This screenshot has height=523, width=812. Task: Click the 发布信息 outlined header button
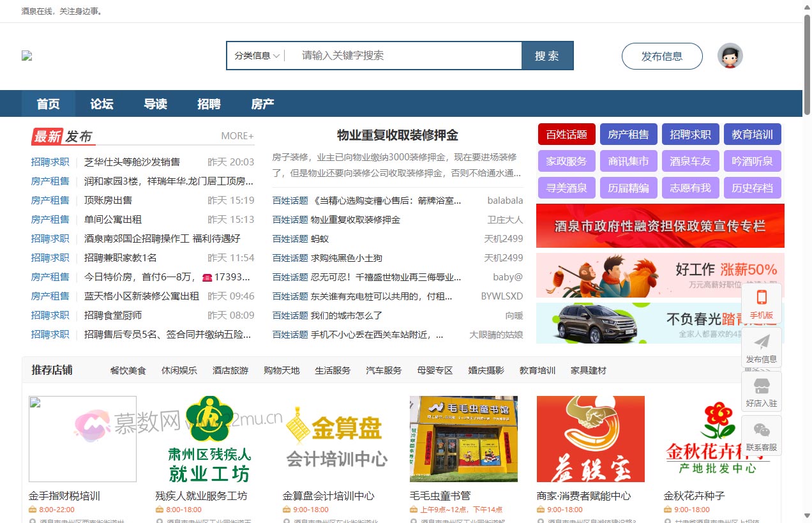661,56
